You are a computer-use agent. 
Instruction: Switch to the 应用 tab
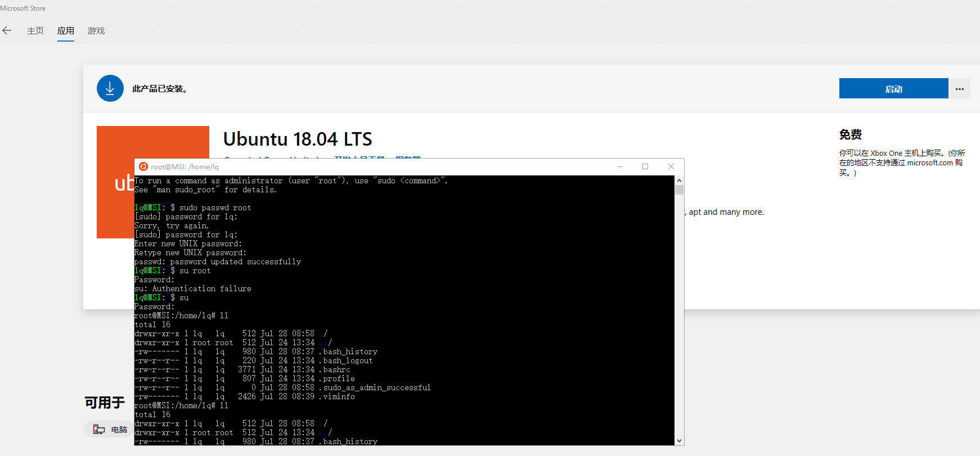(x=66, y=31)
